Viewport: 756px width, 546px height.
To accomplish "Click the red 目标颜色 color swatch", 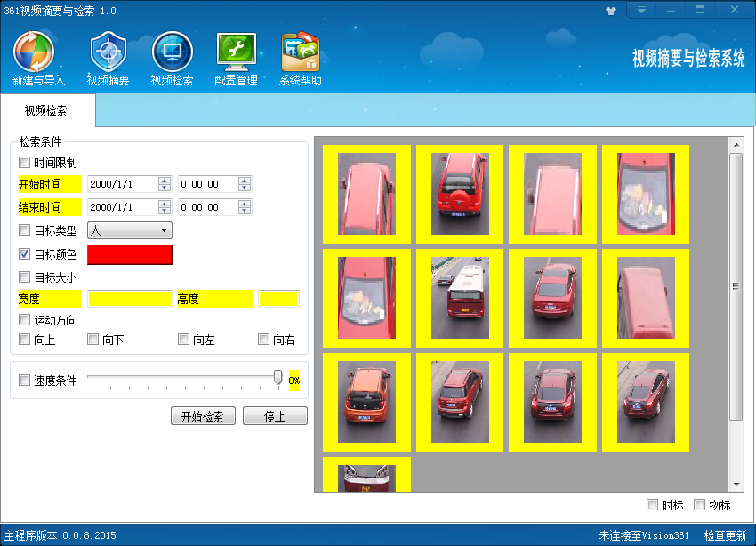I will tap(129, 254).
